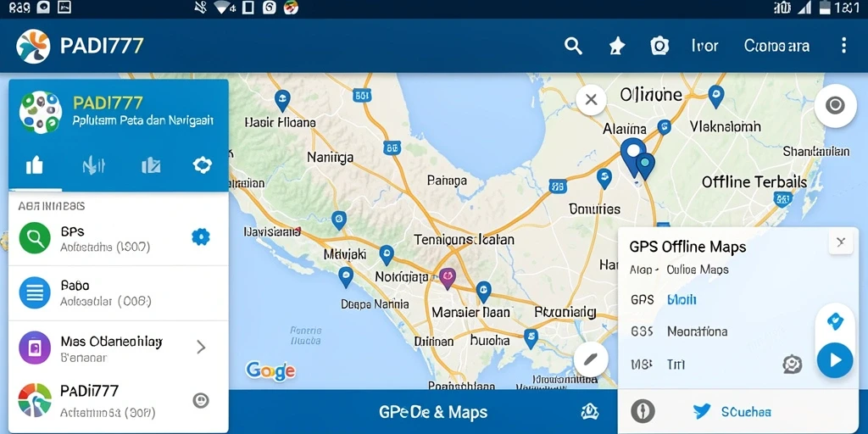Tap the PADI777 logo in header
Image resolution: width=868 pixels, height=434 pixels.
click(x=33, y=46)
